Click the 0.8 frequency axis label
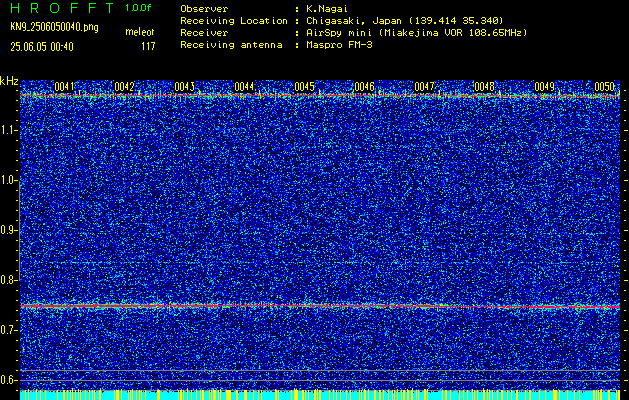Viewport: 629px width, 400px height. point(9,280)
